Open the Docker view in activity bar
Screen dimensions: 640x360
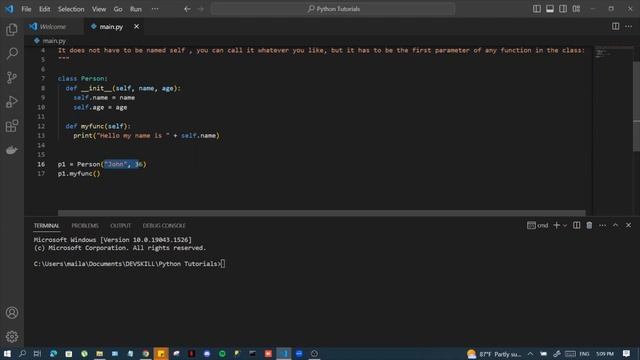(x=12, y=150)
